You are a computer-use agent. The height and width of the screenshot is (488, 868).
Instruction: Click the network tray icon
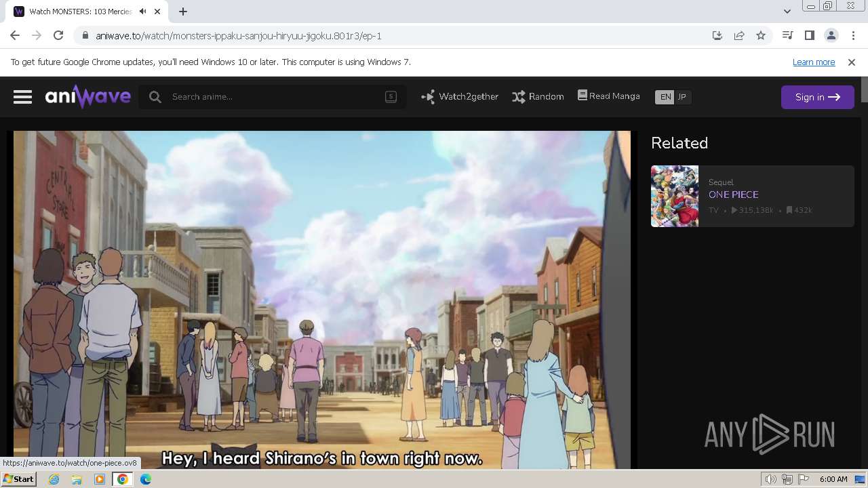pos(787,479)
